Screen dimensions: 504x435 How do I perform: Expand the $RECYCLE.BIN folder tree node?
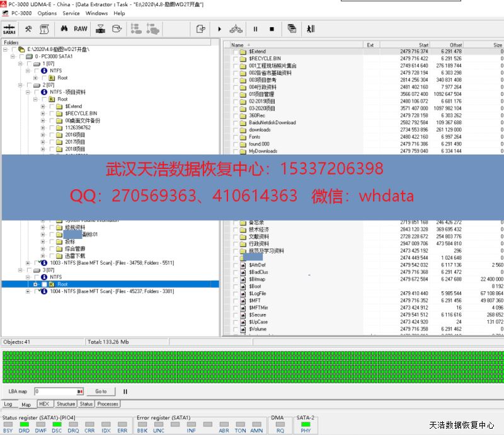coord(43,113)
